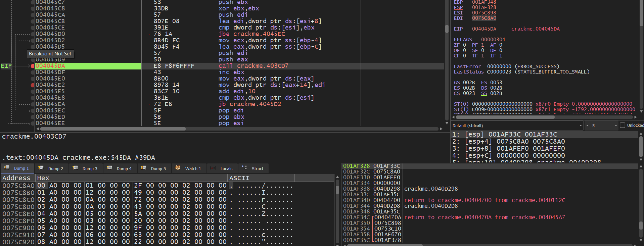Set breakpoint bullet at address 004045E8

click(33, 98)
